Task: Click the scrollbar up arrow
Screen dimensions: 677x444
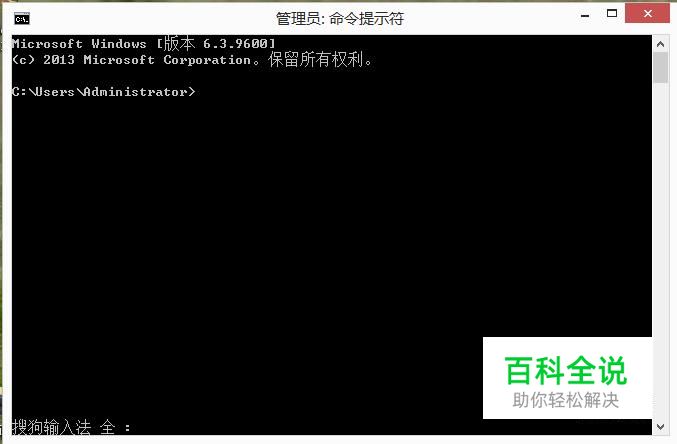Action: (x=660, y=44)
